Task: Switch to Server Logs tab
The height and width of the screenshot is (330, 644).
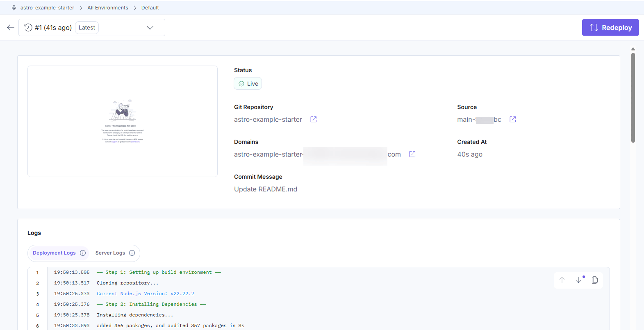Action: coord(110,253)
